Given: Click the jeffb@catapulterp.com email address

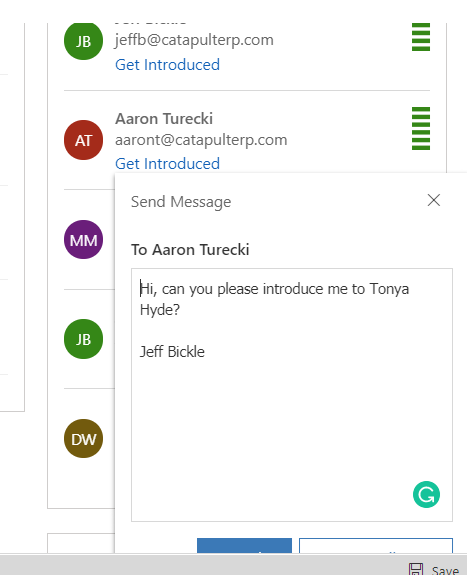Looking at the screenshot, I should click(x=194, y=40).
